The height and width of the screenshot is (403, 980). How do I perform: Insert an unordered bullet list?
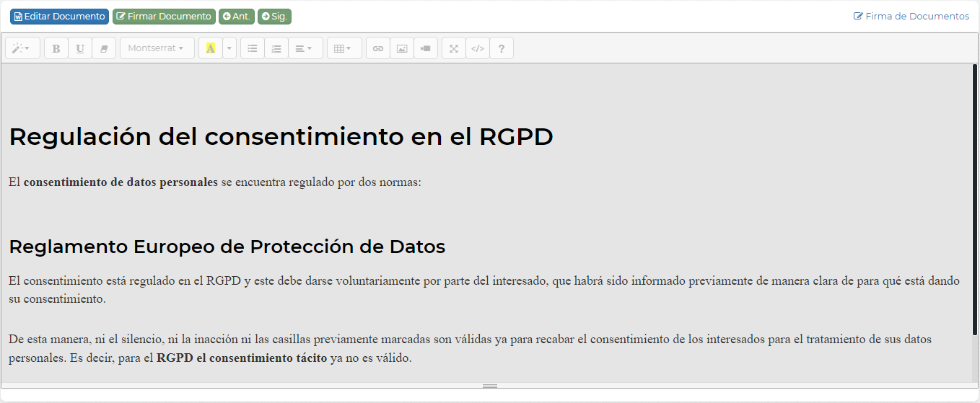point(252,48)
